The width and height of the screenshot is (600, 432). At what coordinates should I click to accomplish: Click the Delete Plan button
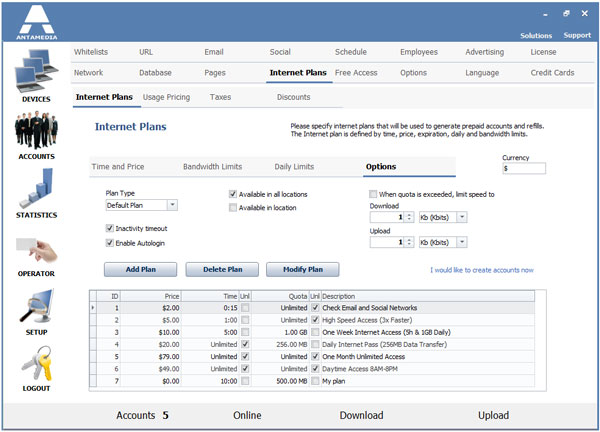(x=222, y=269)
